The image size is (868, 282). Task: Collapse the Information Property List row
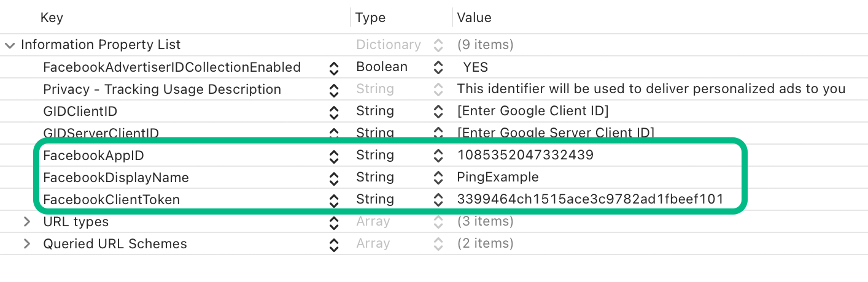click(x=10, y=45)
